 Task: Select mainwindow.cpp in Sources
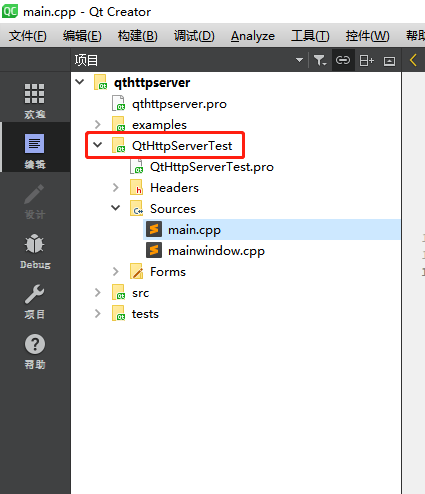216,251
